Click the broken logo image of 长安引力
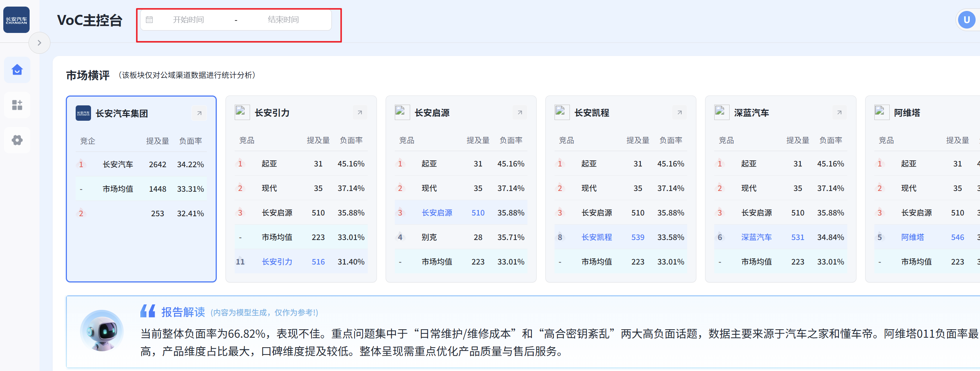The width and height of the screenshot is (980, 371). (x=242, y=112)
